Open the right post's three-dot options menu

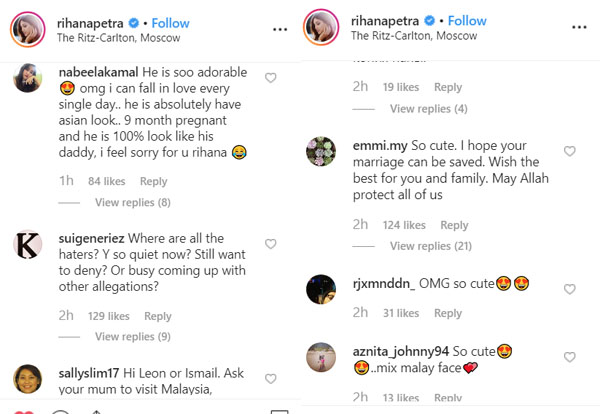click(577, 29)
